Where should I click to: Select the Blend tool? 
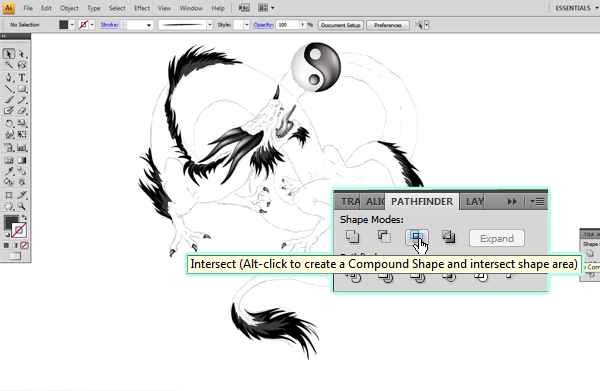pos(22,171)
